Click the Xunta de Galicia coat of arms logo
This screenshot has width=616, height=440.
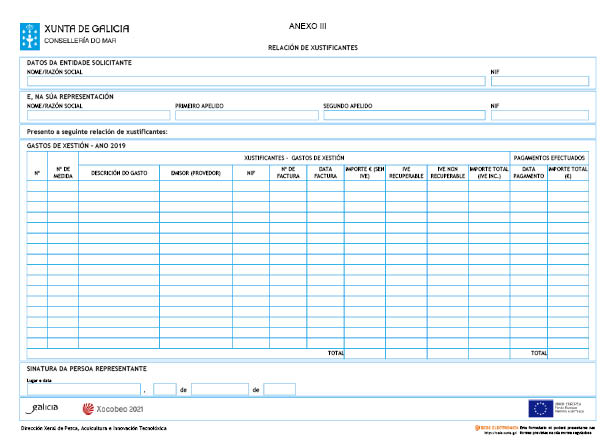click(x=31, y=36)
